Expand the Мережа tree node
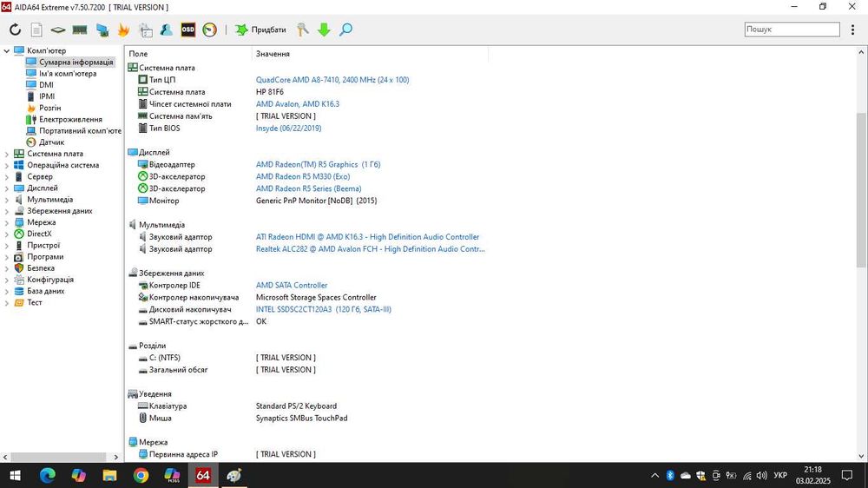This screenshot has height=488, width=868. [7, 222]
